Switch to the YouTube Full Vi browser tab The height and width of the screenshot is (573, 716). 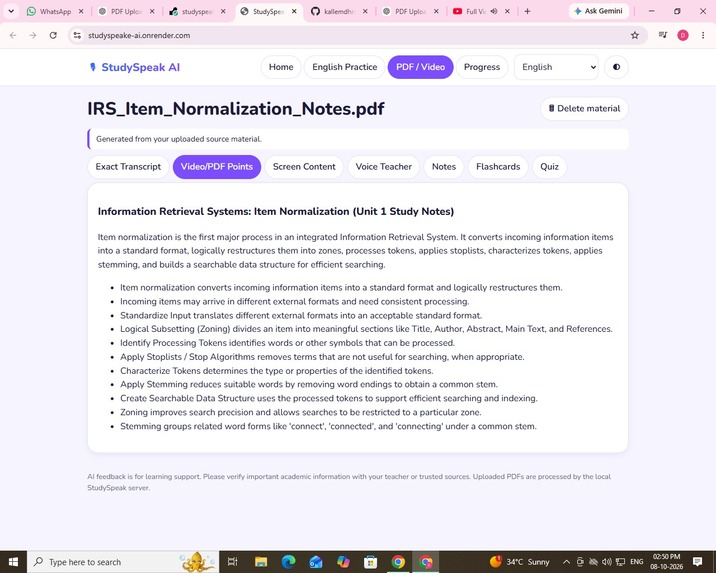click(x=475, y=11)
